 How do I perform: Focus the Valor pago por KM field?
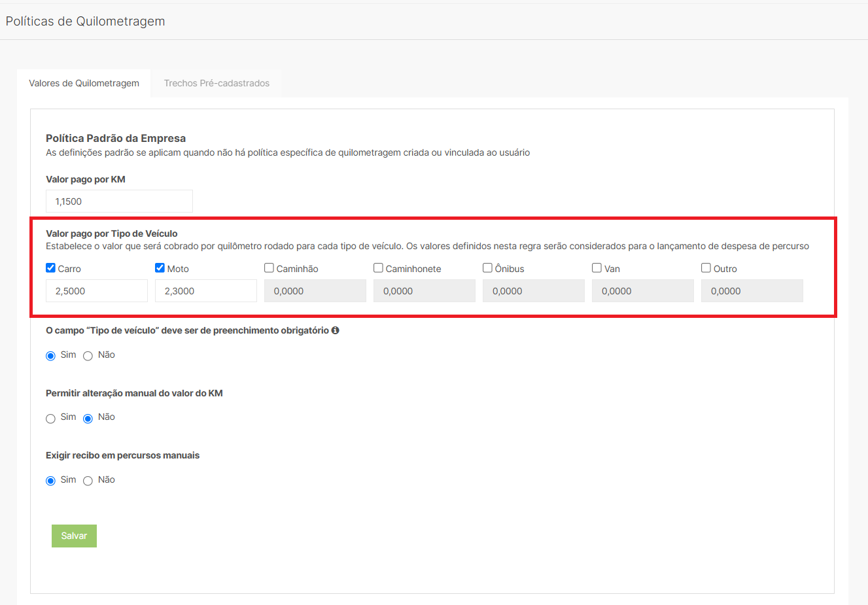pos(119,201)
